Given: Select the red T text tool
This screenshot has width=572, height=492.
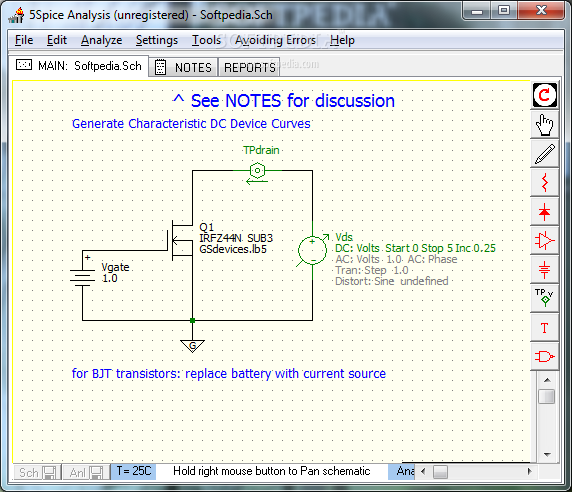Looking at the screenshot, I should pos(545,328).
